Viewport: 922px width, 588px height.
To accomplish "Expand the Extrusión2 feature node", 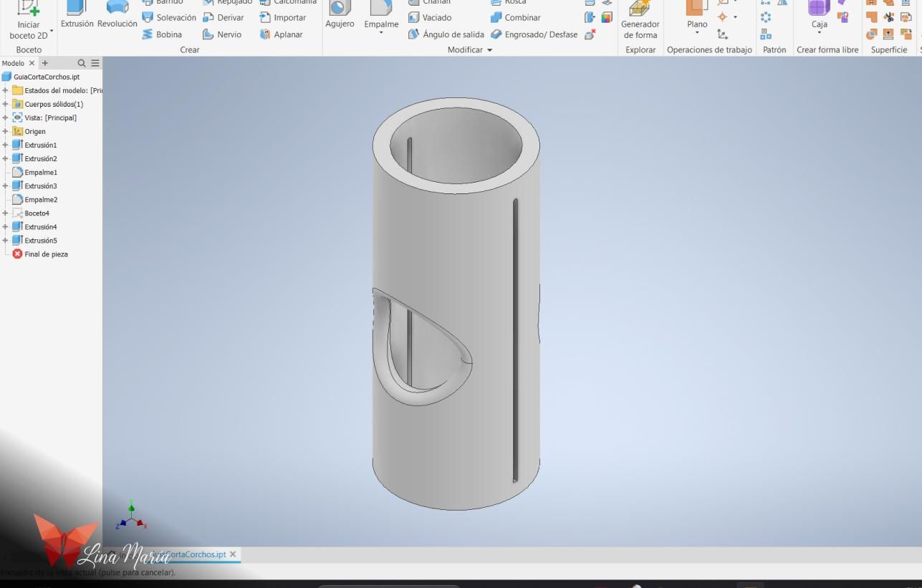I will point(6,158).
